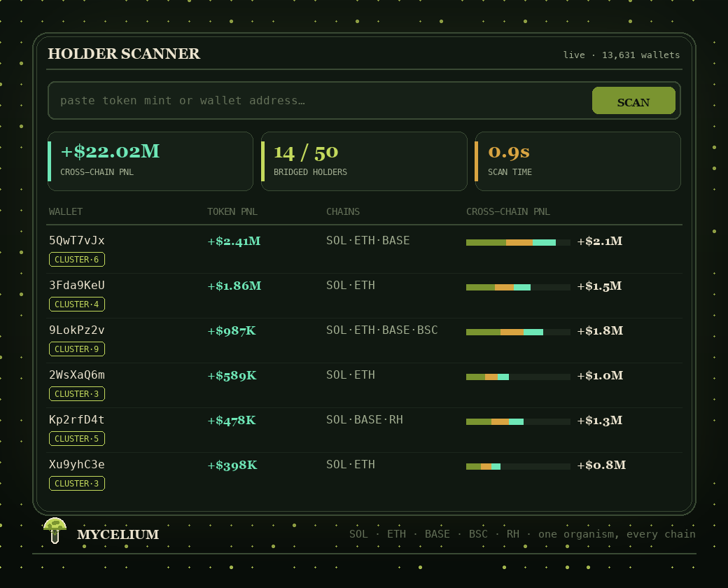Image resolution: width=728 pixels, height=588 pixels.
Task: Open the +$22.02M cross-chain PNL card
Action: click(x=150, y=161)
